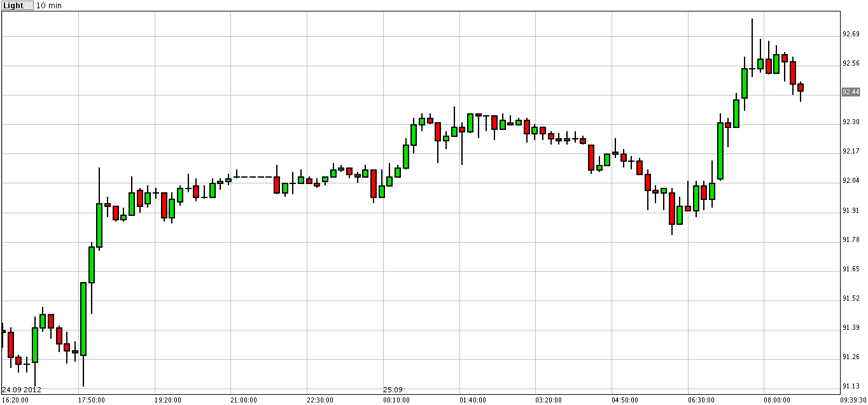
Task: Click the 00:10:00 time axis label
Action: [396, 400]
